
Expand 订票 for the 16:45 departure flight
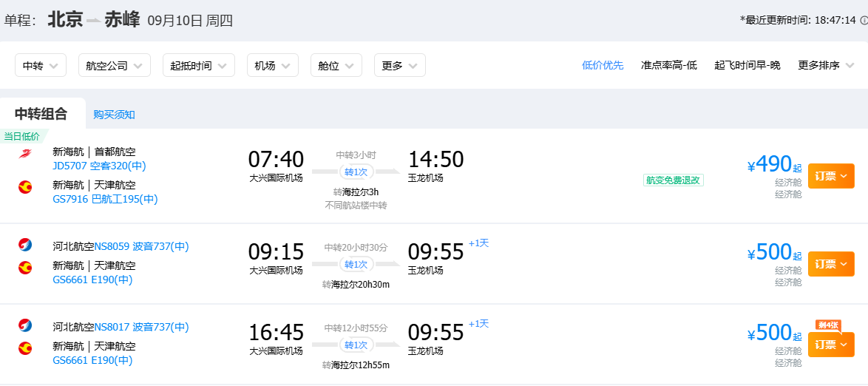pyautogui.click(x=831, y=345)
